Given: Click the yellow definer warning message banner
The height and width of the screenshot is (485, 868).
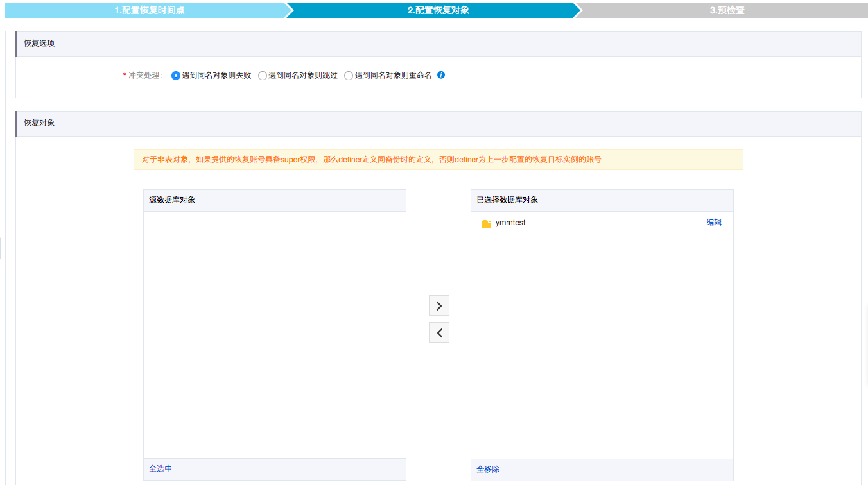Looking at the screenshot, I should [x=437, y=159].
